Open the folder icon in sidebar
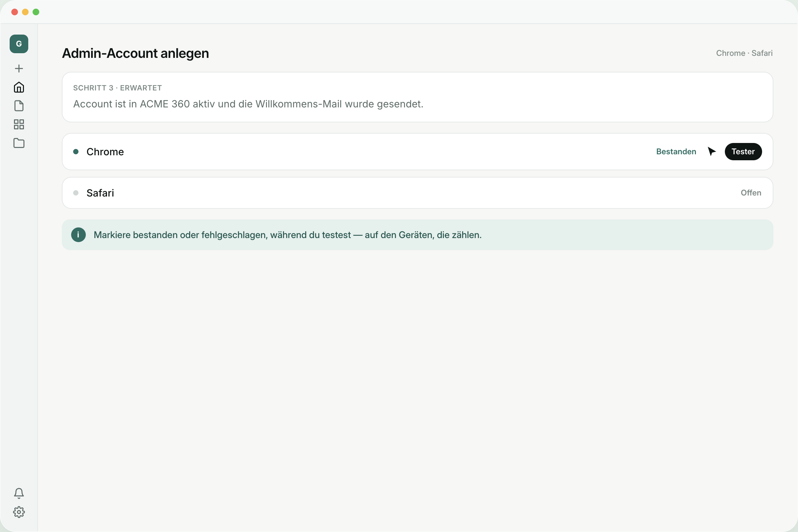 19,143
